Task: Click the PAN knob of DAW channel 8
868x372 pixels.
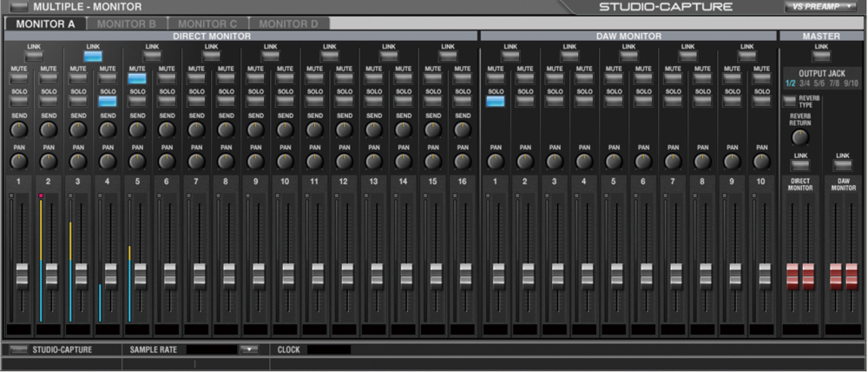Action: (x=702, y=162)
